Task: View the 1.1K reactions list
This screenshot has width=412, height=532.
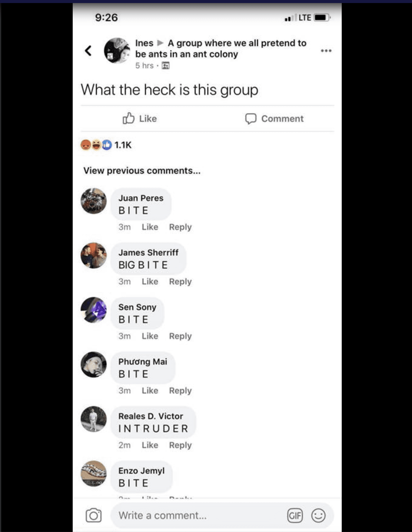Action: pos(106,145)
